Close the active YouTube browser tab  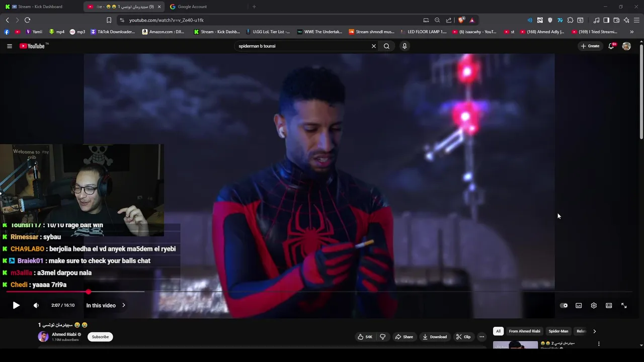[x=159, y=7]
